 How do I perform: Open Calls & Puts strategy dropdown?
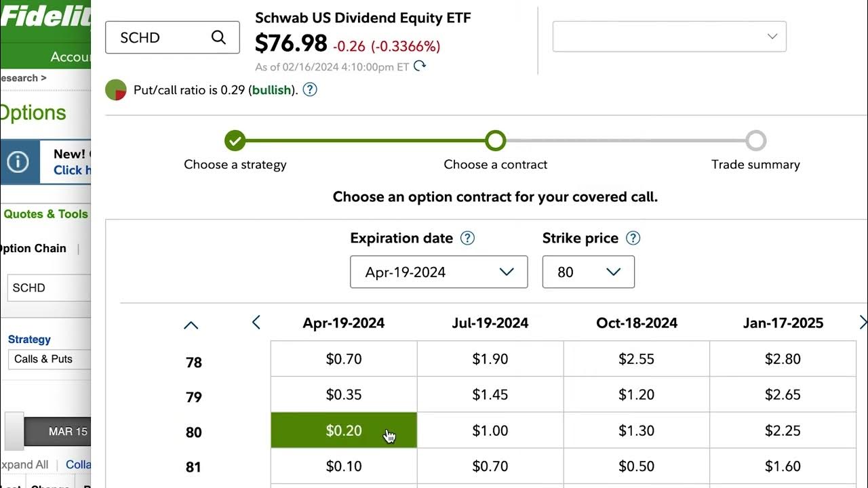click(49, 359)
